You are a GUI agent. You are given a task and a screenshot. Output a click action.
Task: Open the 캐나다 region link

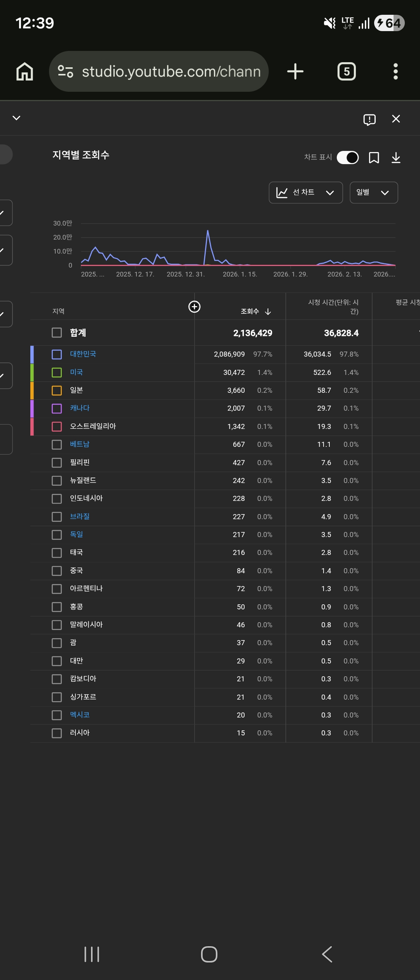tap(80, 408)
